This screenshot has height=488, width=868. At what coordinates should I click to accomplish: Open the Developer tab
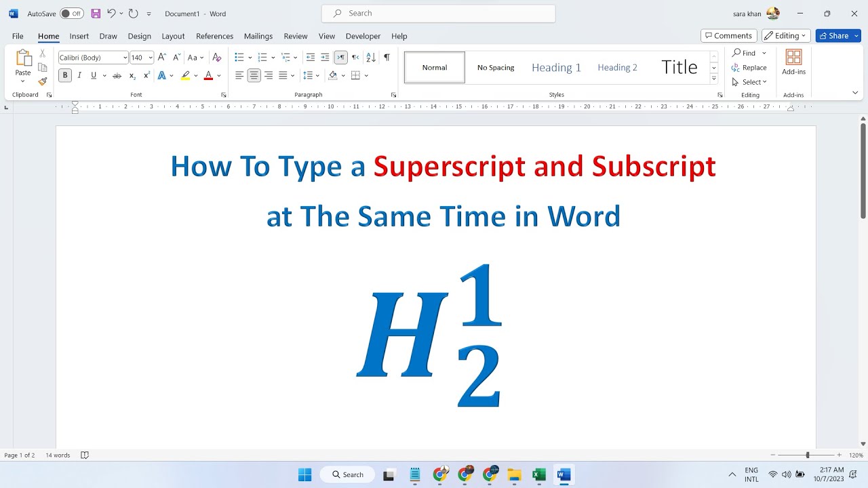[363, 36]
